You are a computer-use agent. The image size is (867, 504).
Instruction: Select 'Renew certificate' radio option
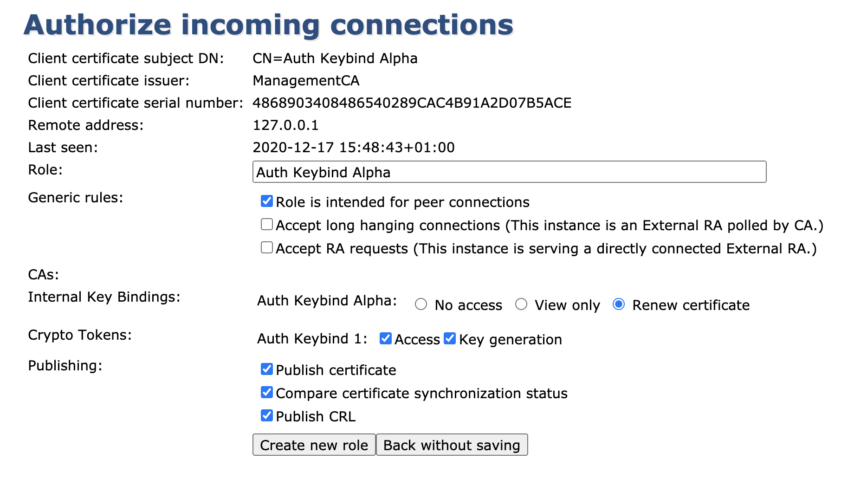click(619, 304)
